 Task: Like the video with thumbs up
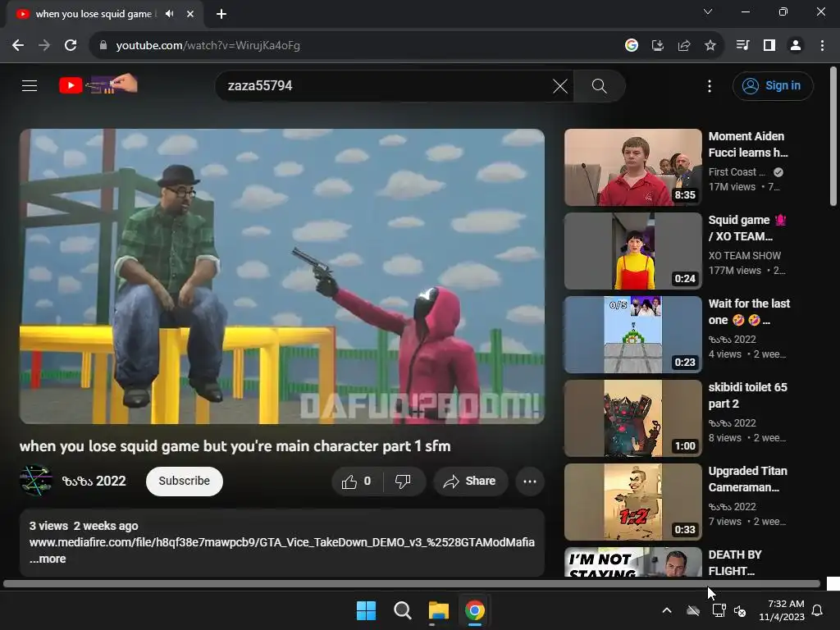(x=357, y=481)
